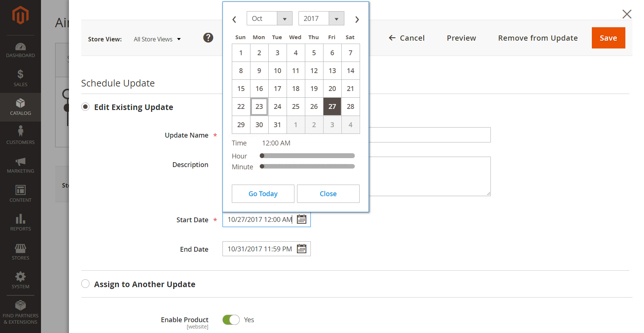Viewport: 644px width, 333px height.
Task: Click the Hour slider handle
Action: point(262,156)
